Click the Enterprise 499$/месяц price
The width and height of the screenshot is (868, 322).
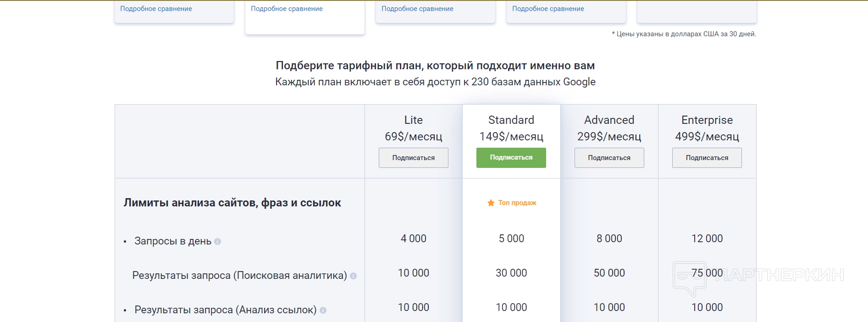point(707,136)
